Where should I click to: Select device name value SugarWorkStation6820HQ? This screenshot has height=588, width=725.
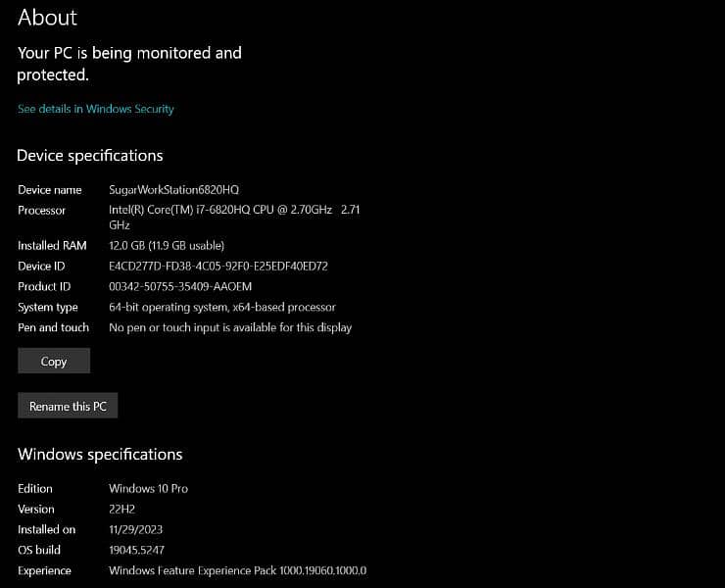173,190
